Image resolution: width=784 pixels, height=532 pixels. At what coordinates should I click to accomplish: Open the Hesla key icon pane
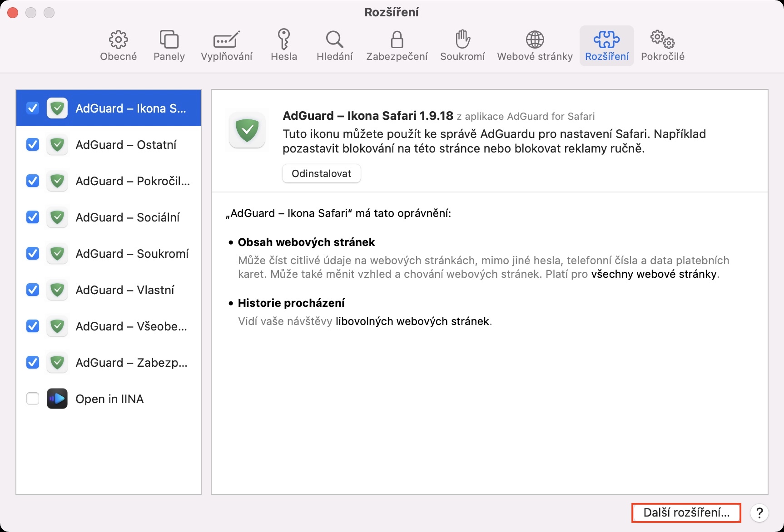[284, 46]
